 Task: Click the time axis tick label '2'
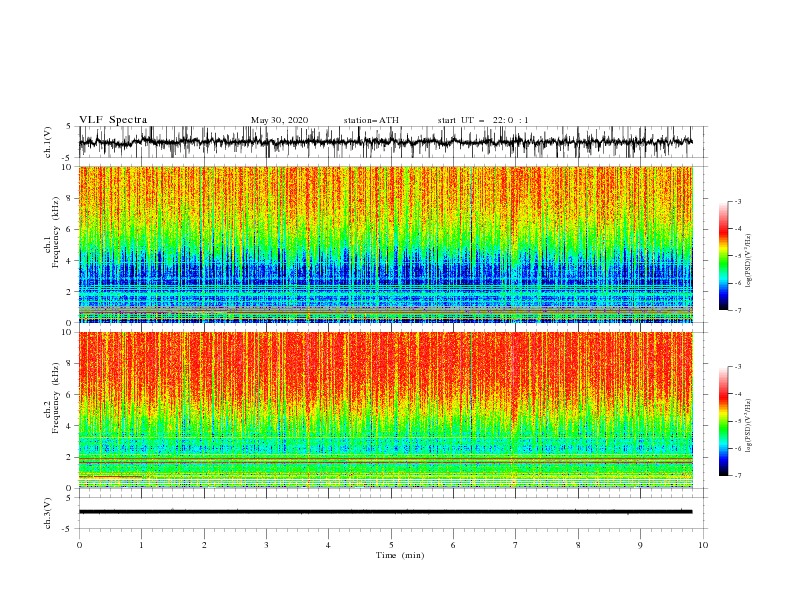coord(204,545)
